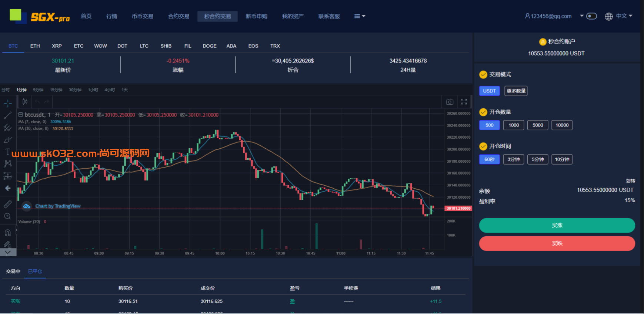Screen dimensions: 644x314
Task: Click the SGX-pro logo
Action: pos(40,17)
